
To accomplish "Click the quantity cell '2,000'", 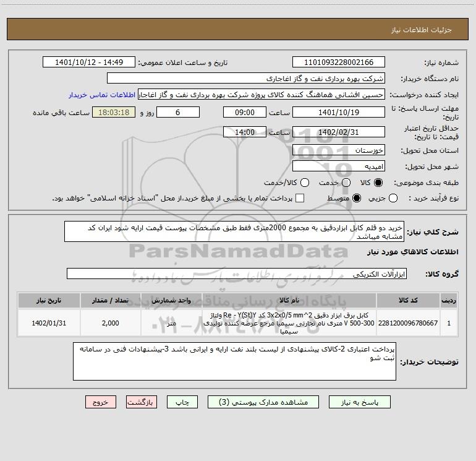I will 110,323.
